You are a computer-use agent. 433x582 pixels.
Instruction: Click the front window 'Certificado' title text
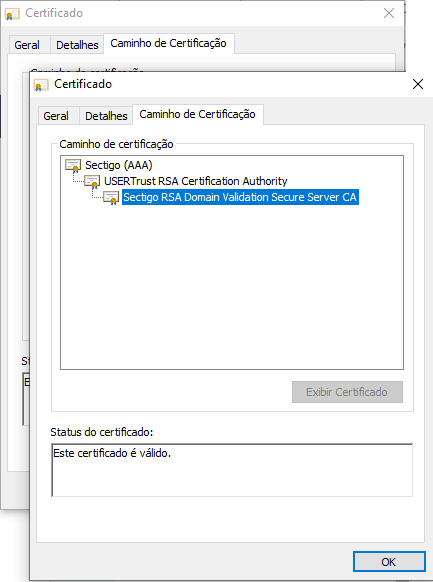(83, 84)
